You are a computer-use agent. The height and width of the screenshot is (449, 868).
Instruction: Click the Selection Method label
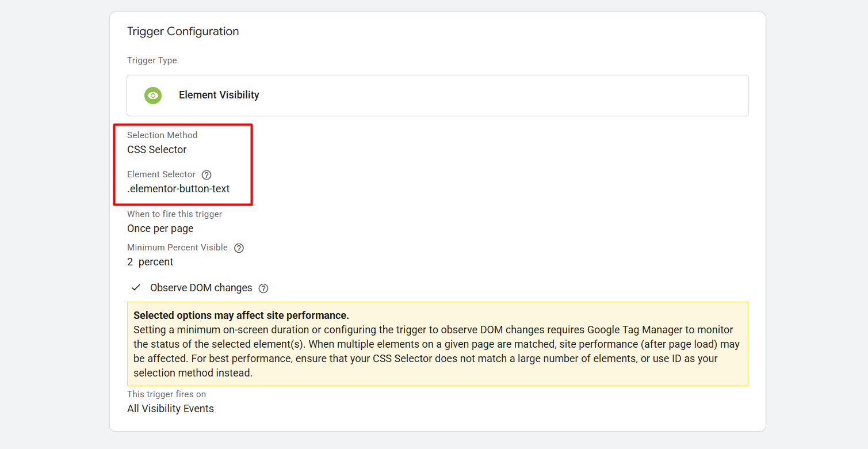(x=162, y=135)
